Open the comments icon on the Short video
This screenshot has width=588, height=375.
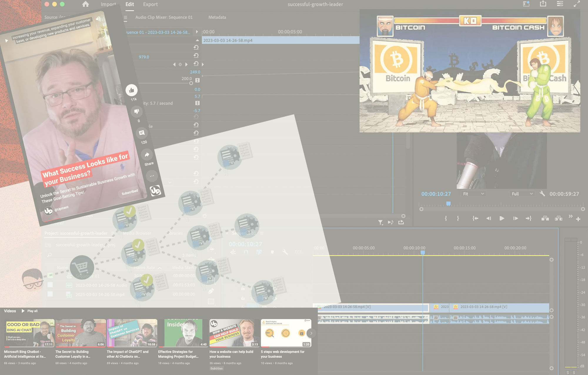point(142,133)
